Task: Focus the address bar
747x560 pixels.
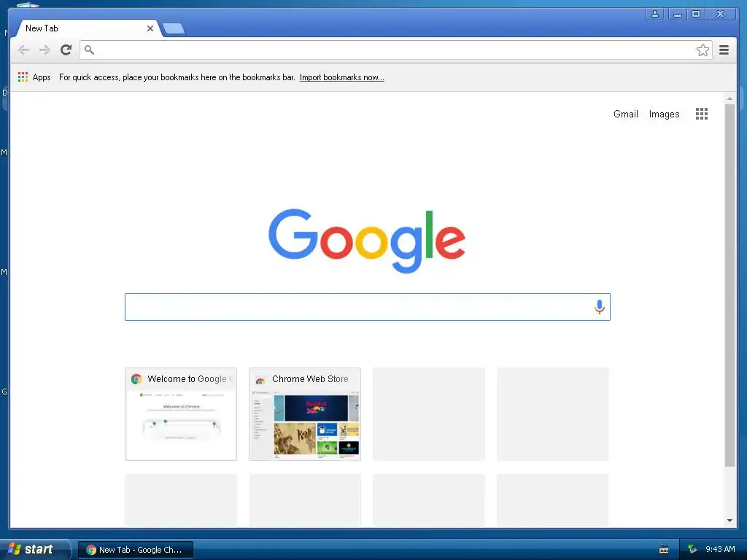Action: [x=395, y=50]
